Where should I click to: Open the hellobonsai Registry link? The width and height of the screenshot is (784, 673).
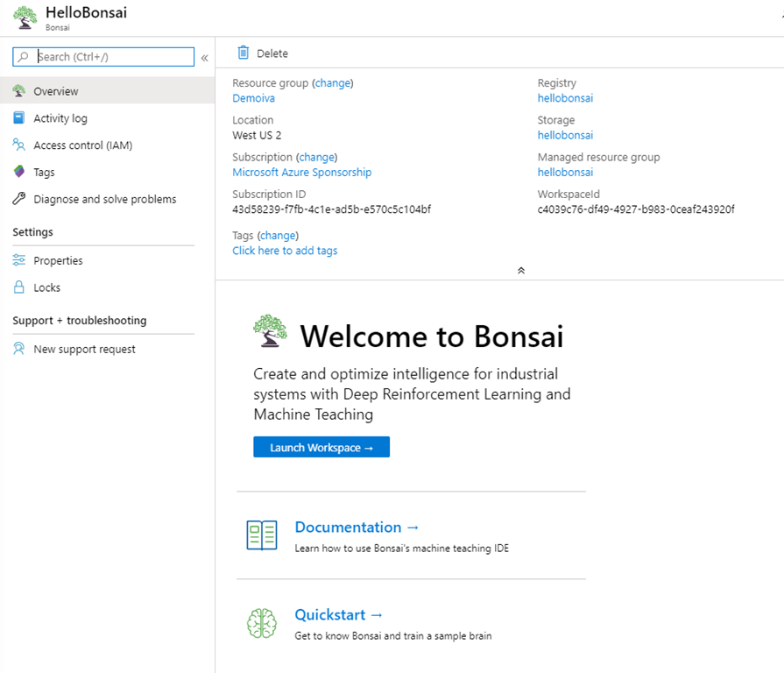pos(565,98)
